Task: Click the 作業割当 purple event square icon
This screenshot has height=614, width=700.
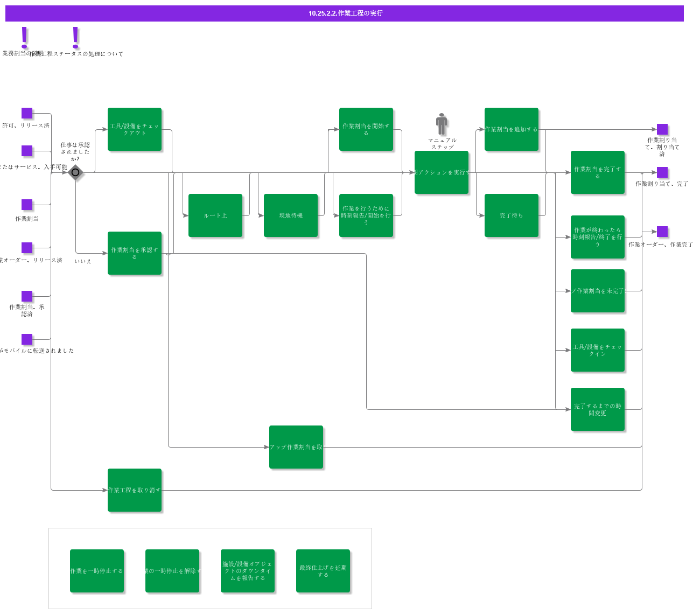Action: (26, 205)
